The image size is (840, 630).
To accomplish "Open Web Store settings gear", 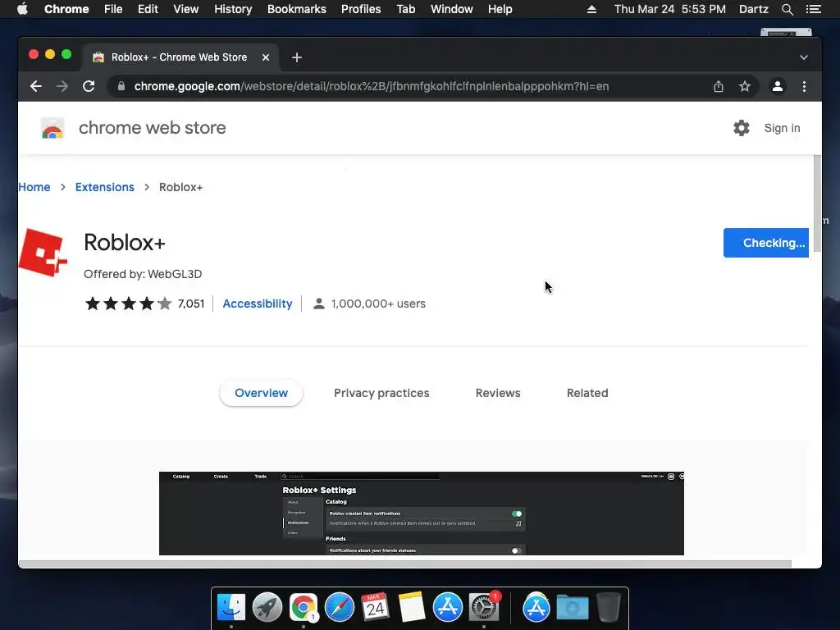I will click(742, 128).
